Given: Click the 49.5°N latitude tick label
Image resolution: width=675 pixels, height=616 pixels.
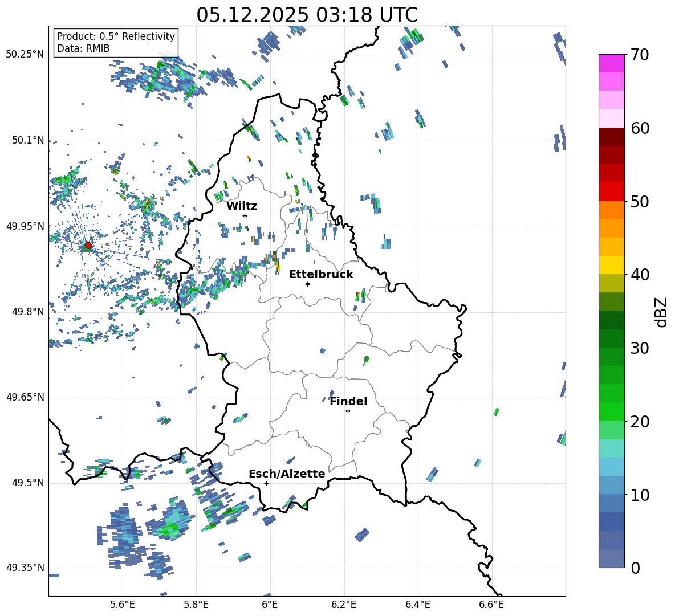Looking at the screenshot, I should [27, 483].
